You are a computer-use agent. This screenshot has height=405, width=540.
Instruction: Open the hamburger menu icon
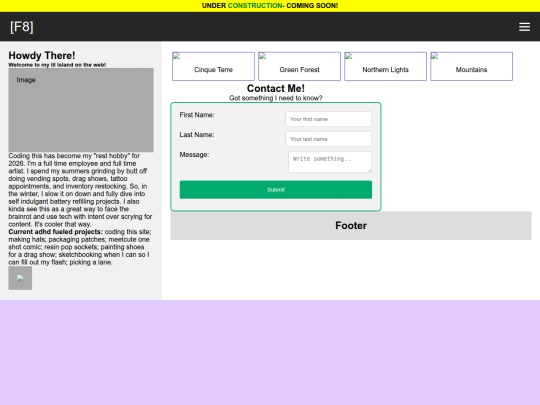[524, 27]
